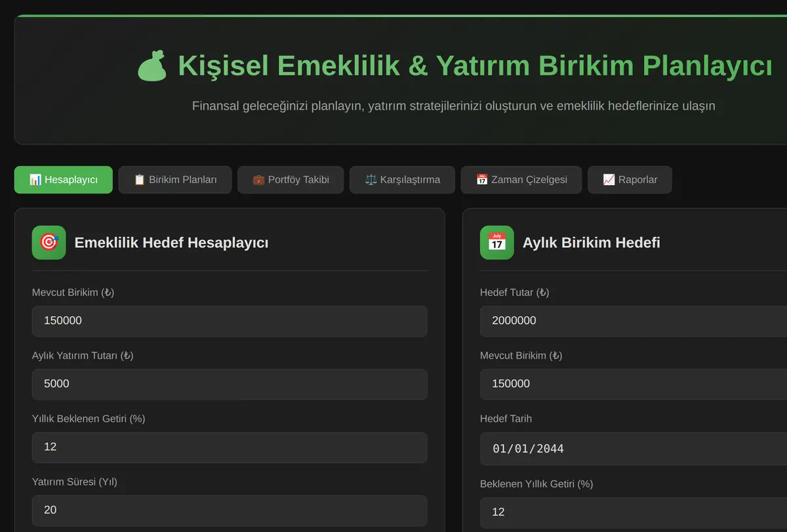787x532 pixels.
Task: Click the Yıllık Beklenen Getiri (%) label
Action: click(89, 419)
